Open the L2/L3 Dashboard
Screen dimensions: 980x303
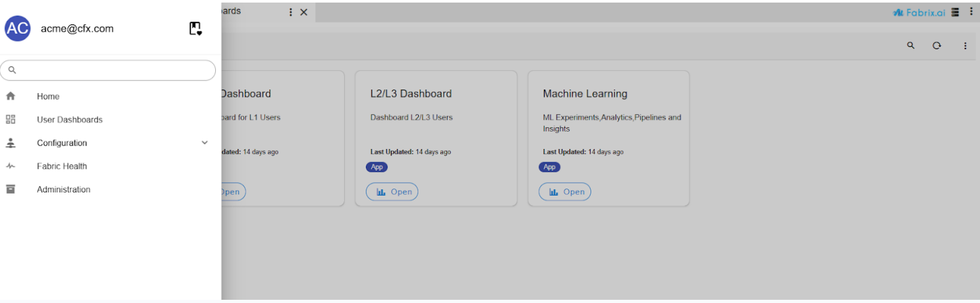point(392,192)
